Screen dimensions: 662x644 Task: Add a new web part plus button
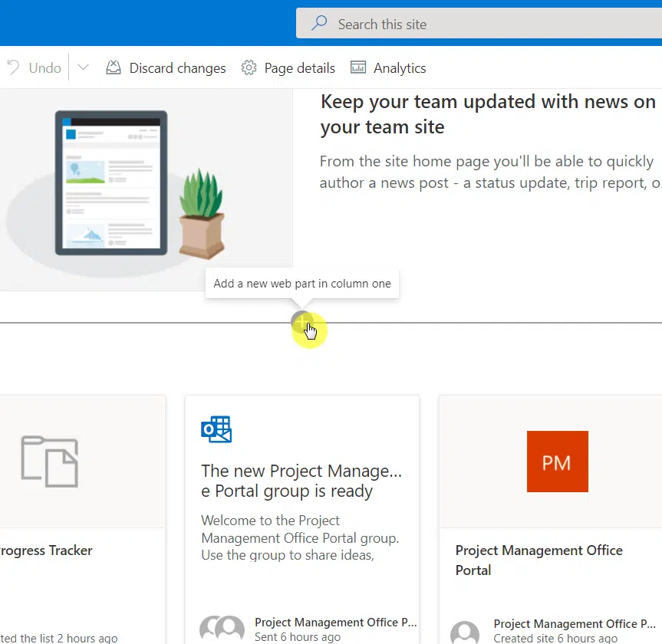302,323
